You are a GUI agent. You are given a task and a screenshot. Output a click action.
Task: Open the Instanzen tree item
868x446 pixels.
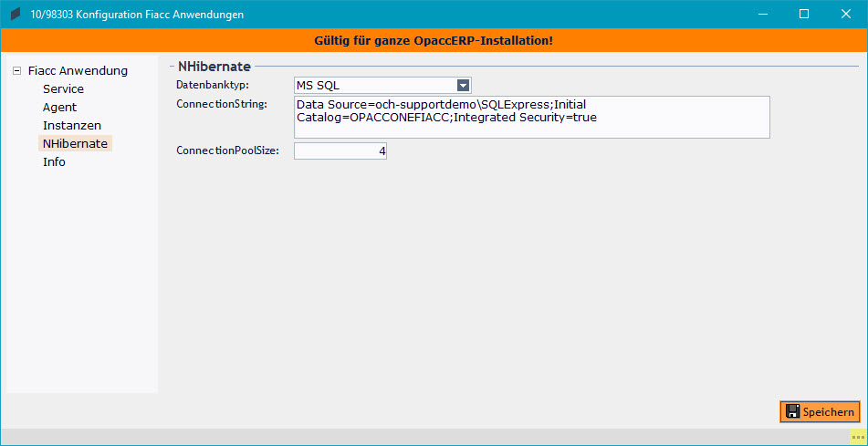click(x=72, y=126)
